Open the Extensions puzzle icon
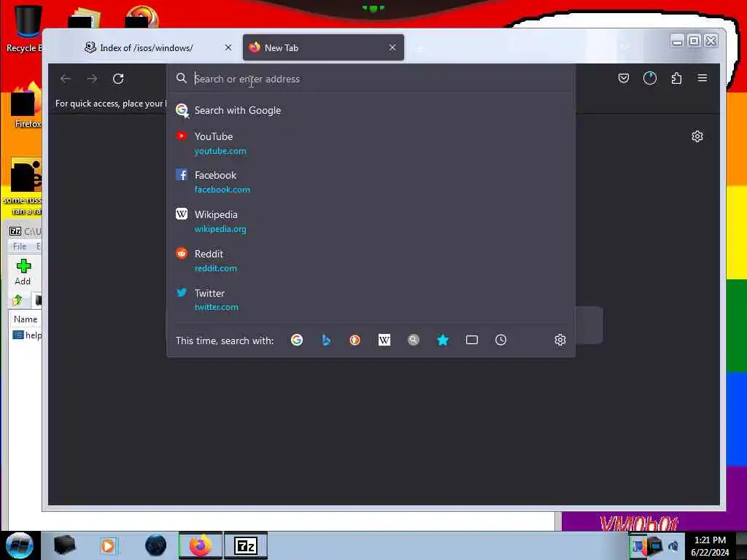 point(676,78)
